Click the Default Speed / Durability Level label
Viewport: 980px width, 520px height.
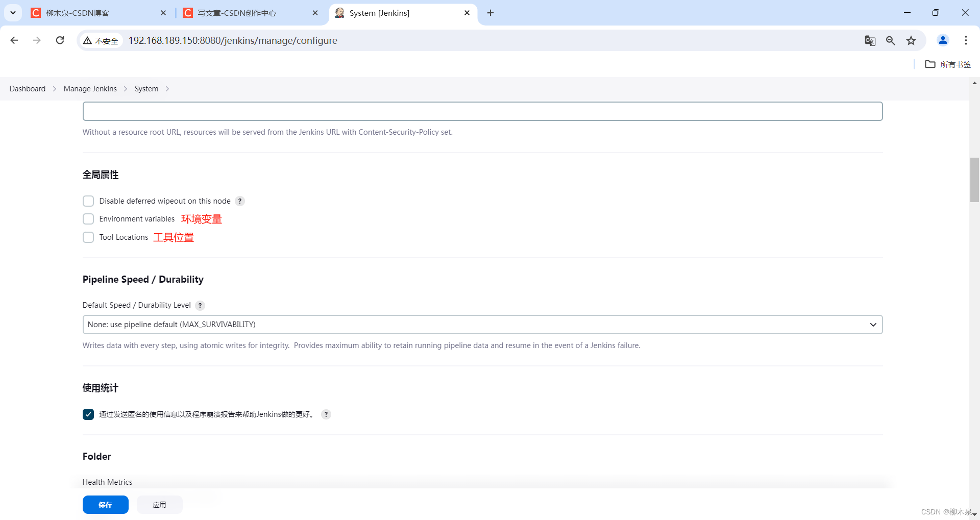point(136,305)
